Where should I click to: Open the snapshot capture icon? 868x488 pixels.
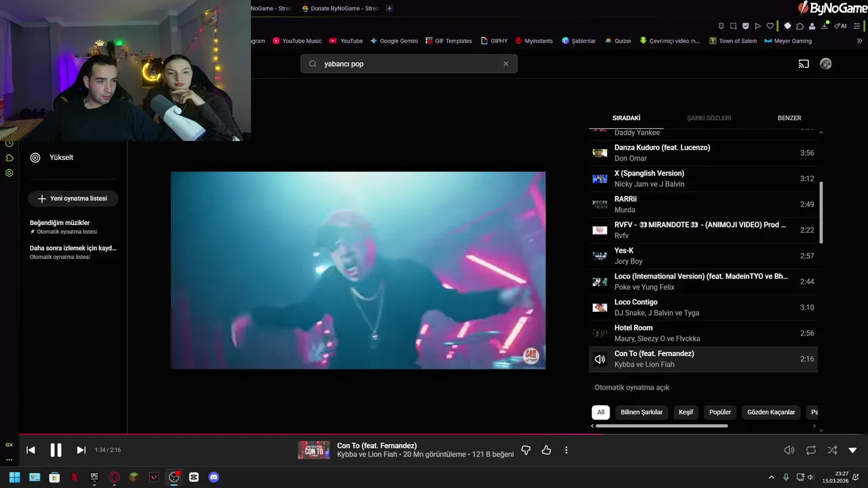click(x=734, y=26)
